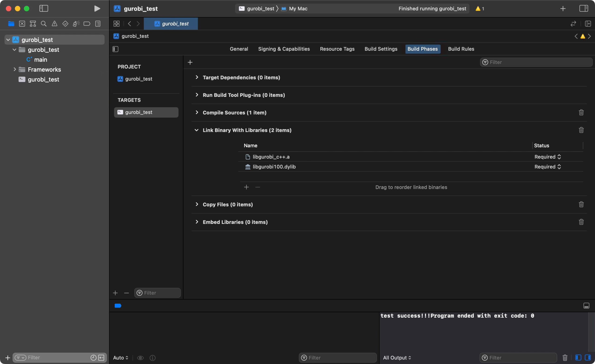Toggle source-control status filter in navigator

[x=101, y=357]
